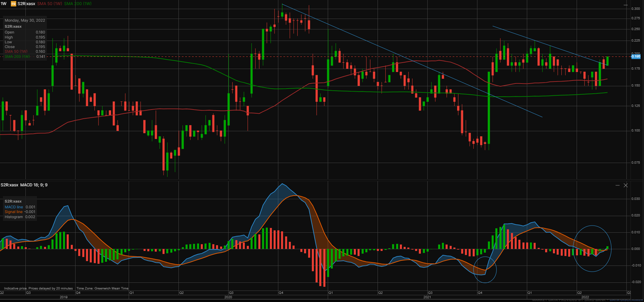Click the 2020 year label on time axis
Viewport: 644px width, 302px height.
228,297
